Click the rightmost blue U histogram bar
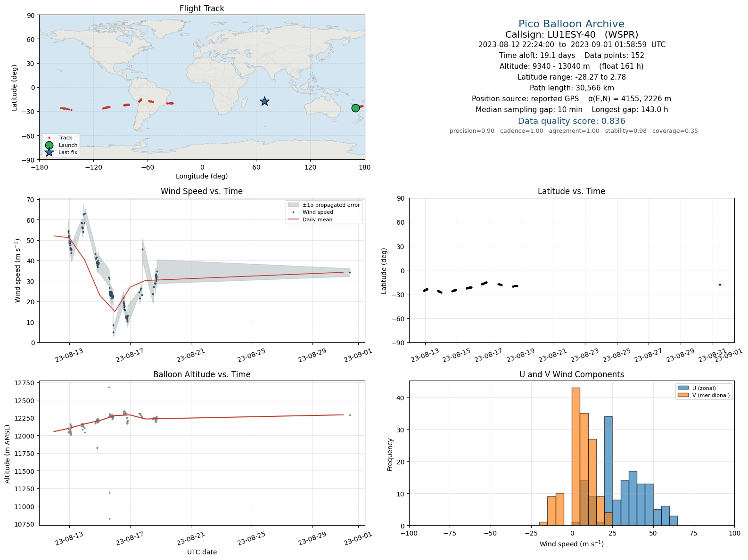The width and height of the screenshot is (748, 560). click(674, 520)
